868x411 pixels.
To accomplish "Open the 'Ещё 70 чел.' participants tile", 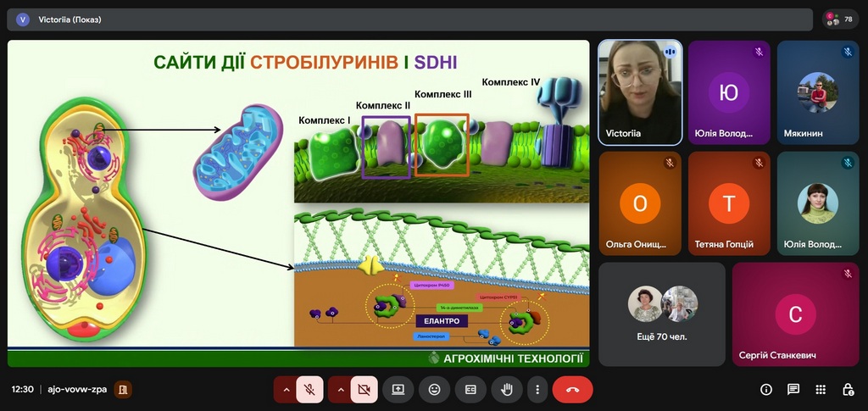I will (x=662, y=314).
